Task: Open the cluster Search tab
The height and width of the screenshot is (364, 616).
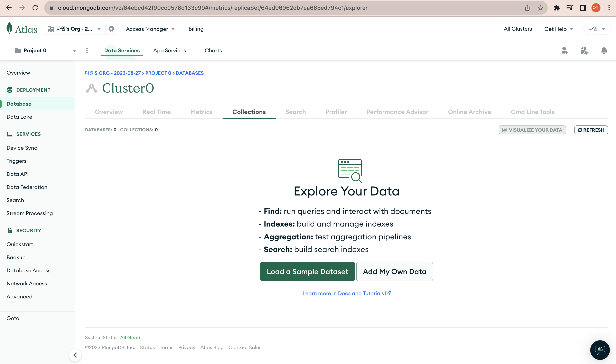Action: (x=296, y=112)
